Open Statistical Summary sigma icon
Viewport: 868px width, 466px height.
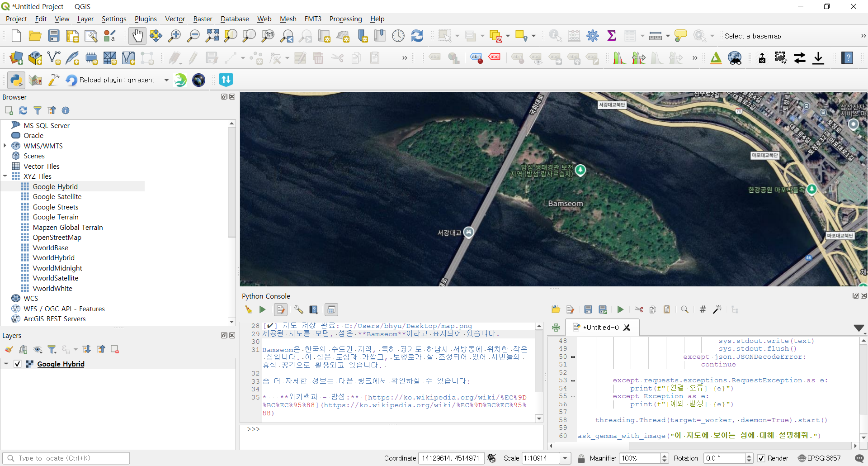[611, 36]
